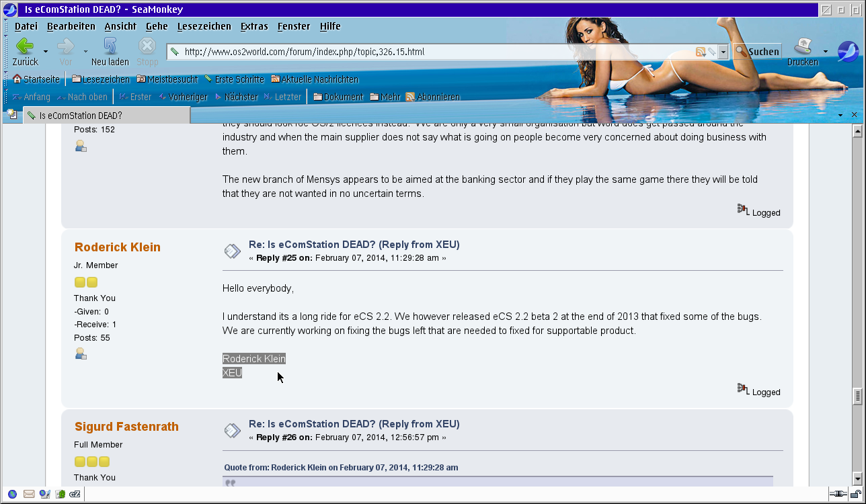Open Reply #25 post title link

[x=354, y=245]
